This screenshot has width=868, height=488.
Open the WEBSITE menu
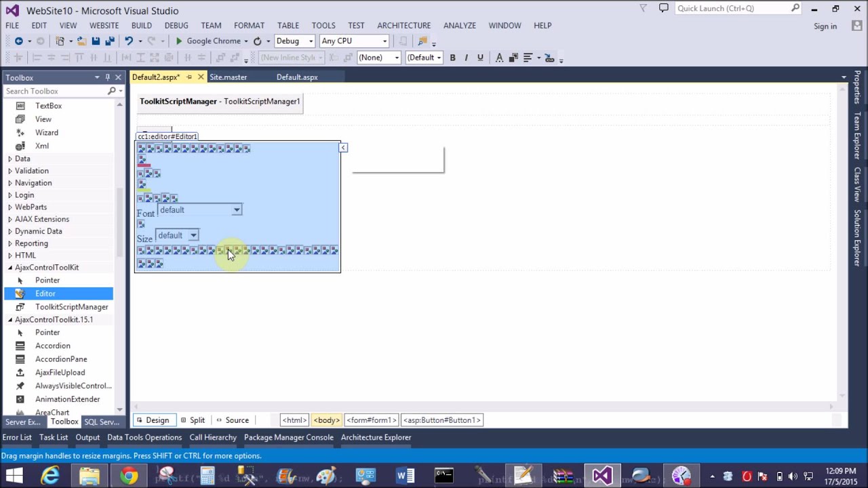(x=104, y=25)
